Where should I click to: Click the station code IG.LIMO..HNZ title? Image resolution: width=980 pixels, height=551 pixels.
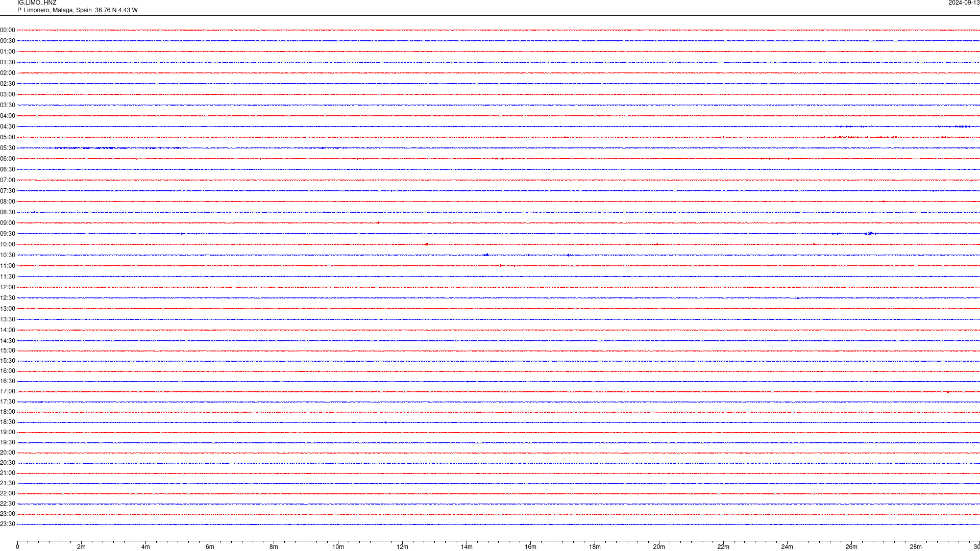pyautogui.click(x=37, y=3)
